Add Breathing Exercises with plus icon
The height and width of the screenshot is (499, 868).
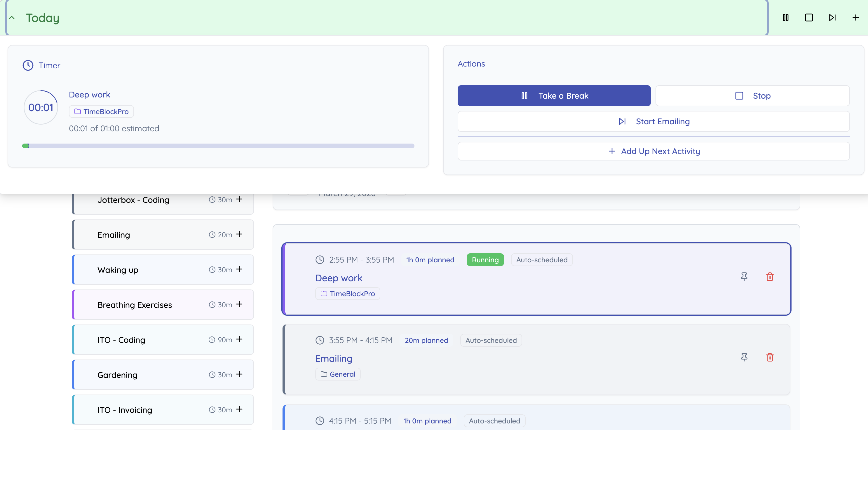239,304
